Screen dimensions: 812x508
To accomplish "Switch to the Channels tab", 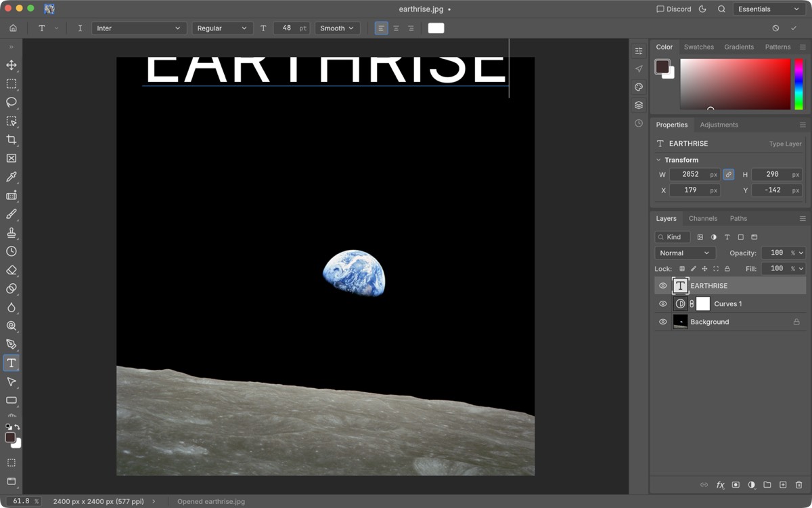I will pyautogui.click(x=703, y=219).
